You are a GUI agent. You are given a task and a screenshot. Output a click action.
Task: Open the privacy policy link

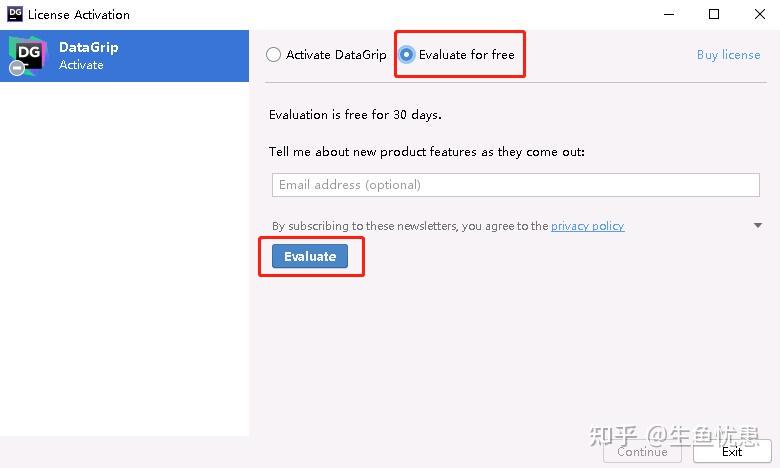(587, 226)
